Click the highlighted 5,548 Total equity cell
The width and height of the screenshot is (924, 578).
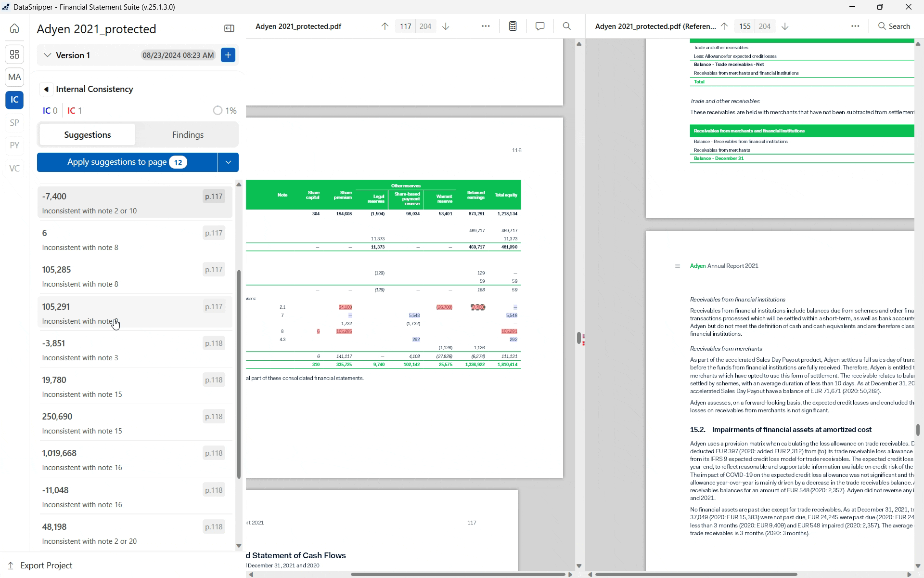512,315
